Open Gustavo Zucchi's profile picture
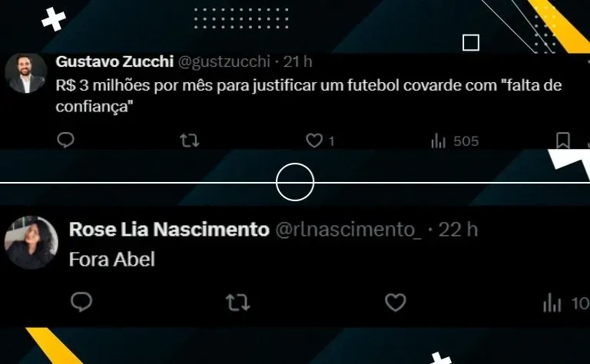The height and width of the screenshot is (364, 590). click(x=25, y=73)
